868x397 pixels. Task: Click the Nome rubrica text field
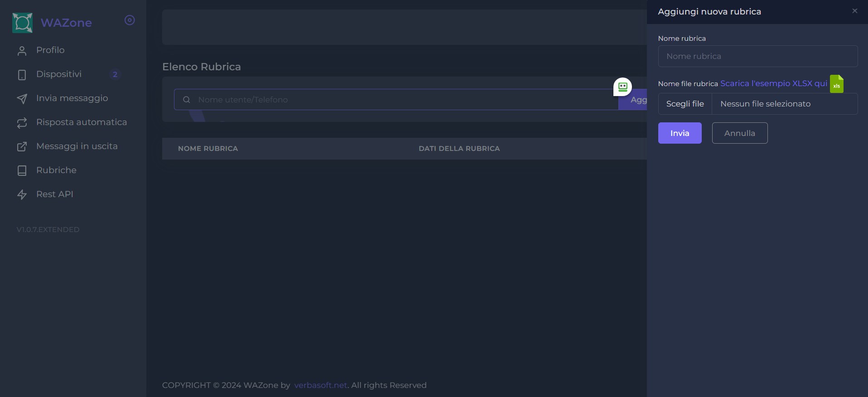click(x=758, y=56)
